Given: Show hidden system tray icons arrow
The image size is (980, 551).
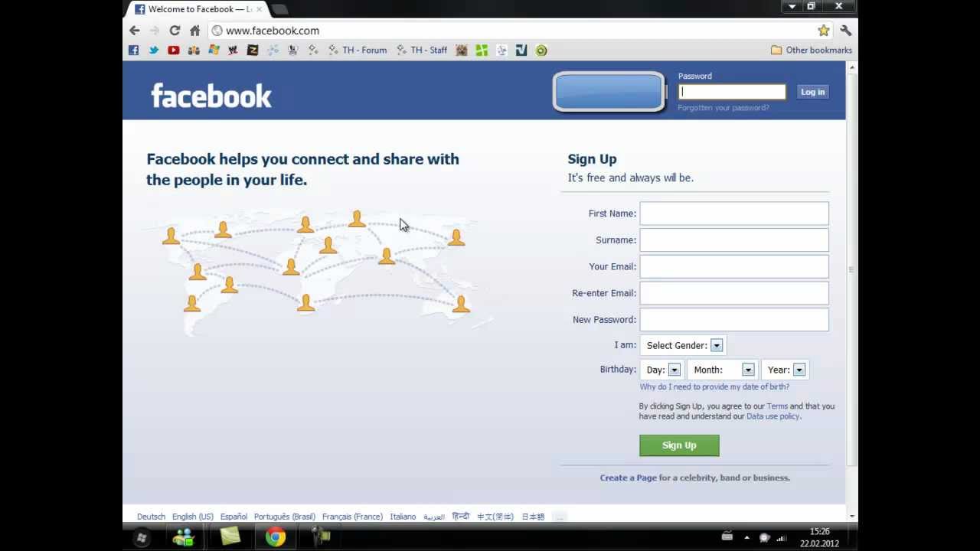Looking at the screenshot, I should [x=747, y=537].
